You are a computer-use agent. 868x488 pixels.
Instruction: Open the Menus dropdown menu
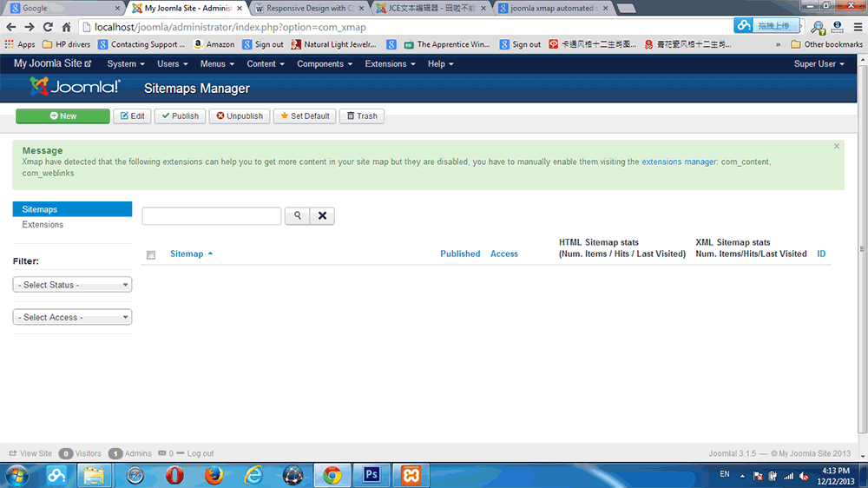pyautogui.click(x=217, y=63)
